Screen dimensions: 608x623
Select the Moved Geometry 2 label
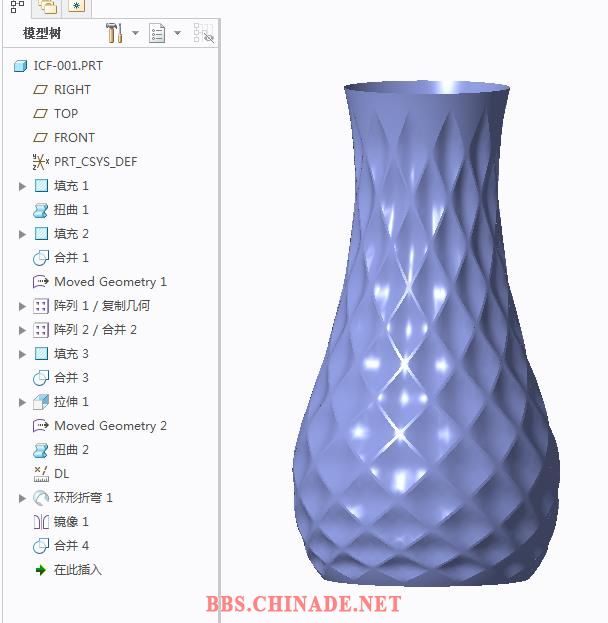point(110,426)
